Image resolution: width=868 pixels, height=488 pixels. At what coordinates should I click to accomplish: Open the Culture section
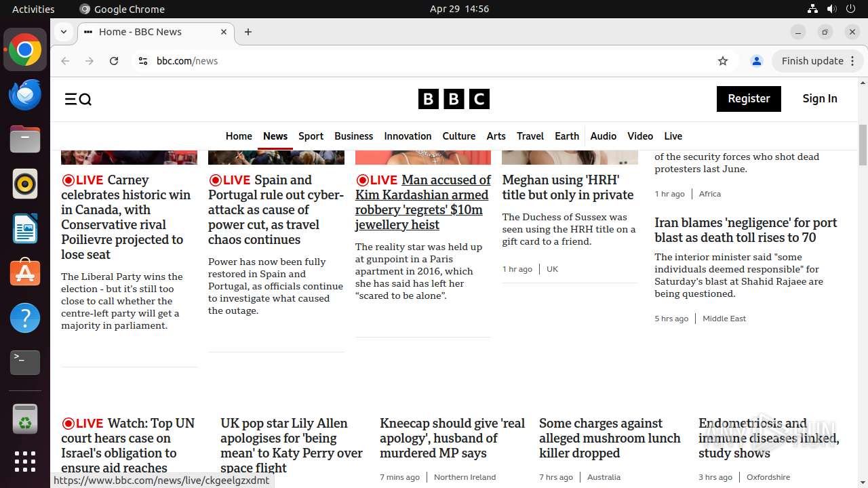(x=459, y=136)
